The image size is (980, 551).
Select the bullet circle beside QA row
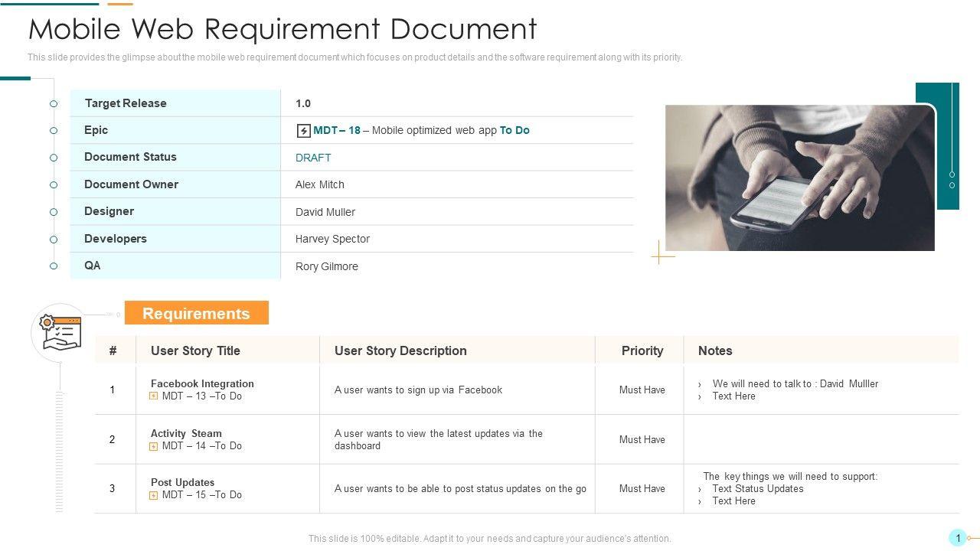[54, 266]
